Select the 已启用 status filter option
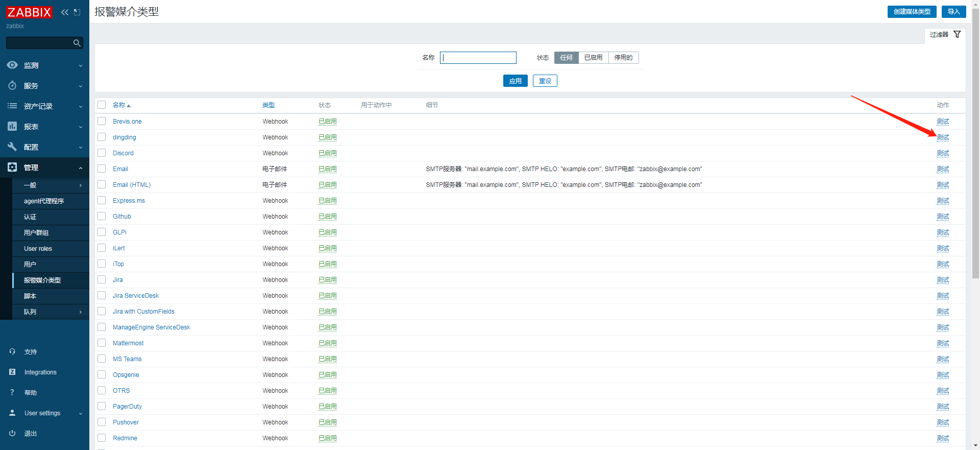This screenshot has height=450, width=980. point(593,58)
